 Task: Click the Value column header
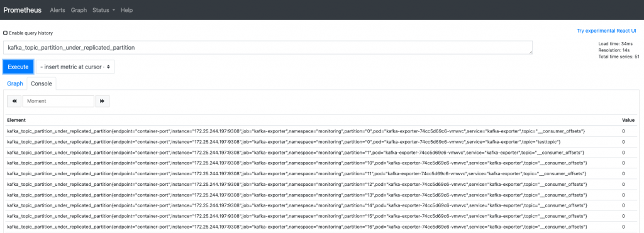coord(628,120)
